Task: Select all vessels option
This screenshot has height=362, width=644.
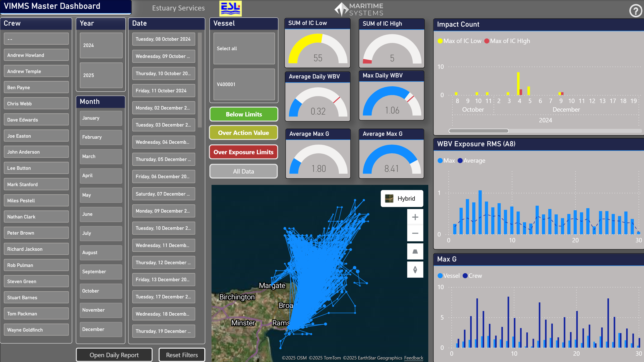Action: coord(244,48)
